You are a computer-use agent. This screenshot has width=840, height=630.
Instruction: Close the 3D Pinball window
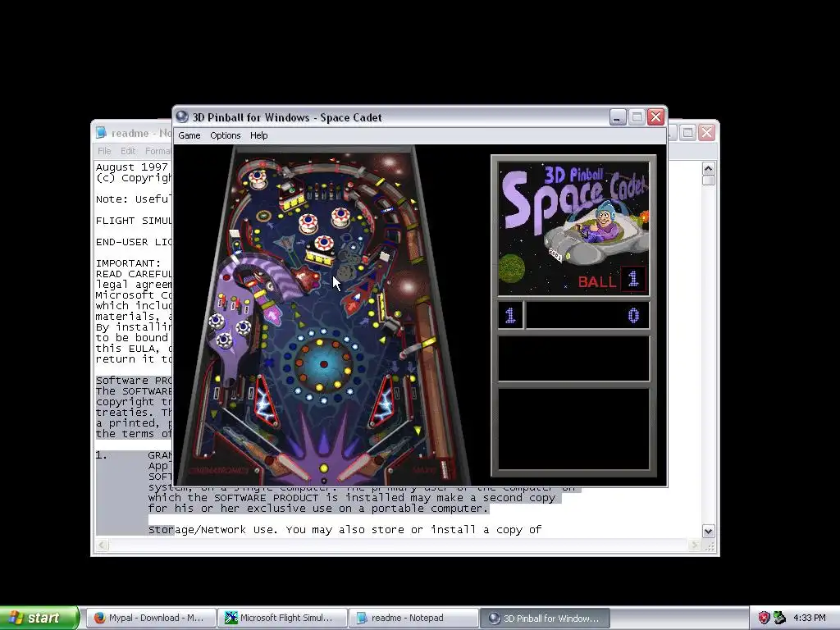tap(655, 116)
